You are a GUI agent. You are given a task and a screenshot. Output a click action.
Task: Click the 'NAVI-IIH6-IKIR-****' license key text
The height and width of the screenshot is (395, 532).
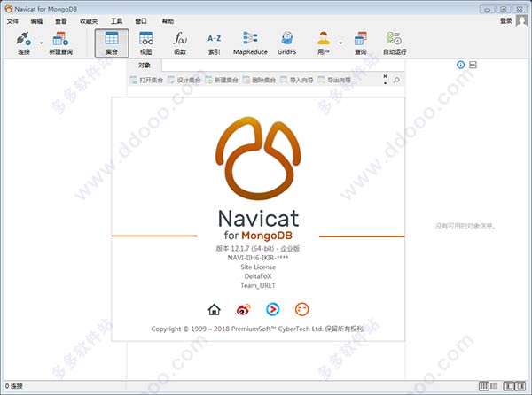(258, 258)
